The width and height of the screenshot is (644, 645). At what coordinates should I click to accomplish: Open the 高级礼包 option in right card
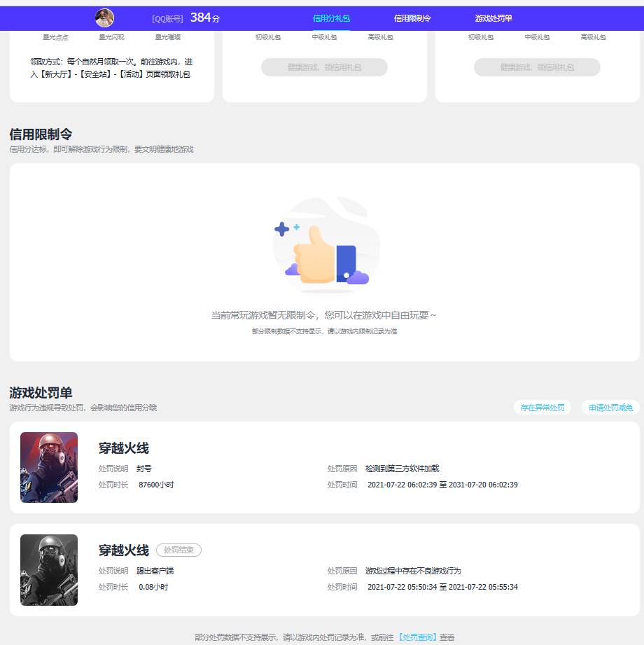(594, 37)
